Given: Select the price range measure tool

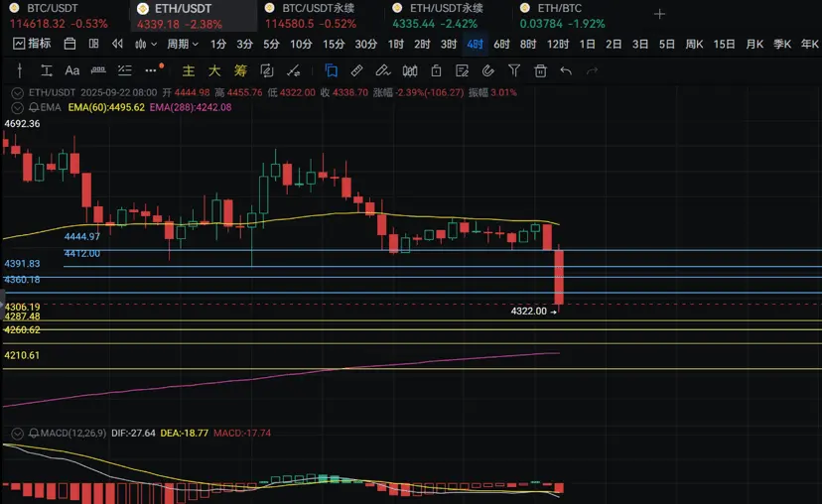Looking at the screenshot, I should 46,70.
